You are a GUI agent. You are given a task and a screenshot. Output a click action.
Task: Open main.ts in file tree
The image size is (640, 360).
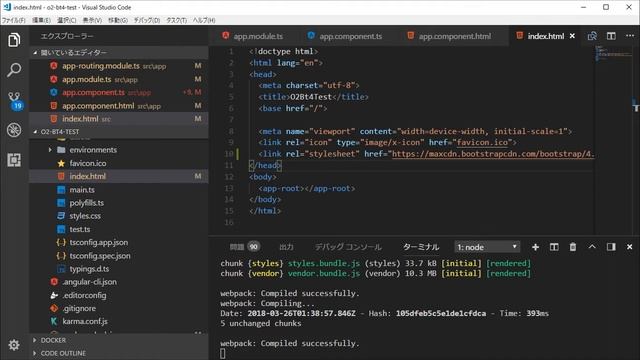(x=118, y=190)
